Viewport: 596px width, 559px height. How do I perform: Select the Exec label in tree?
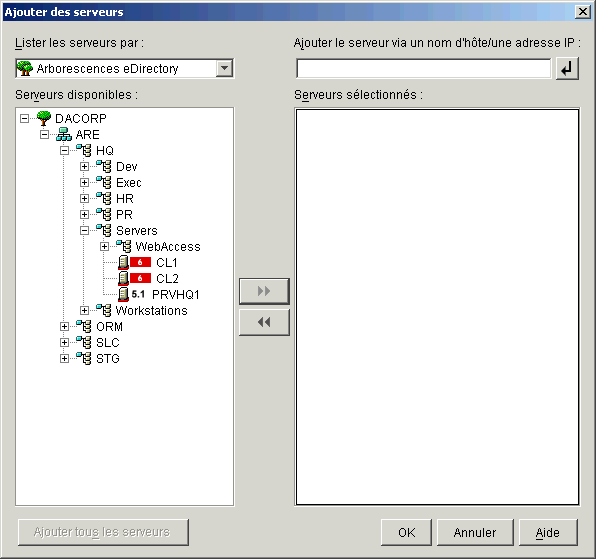click(128, 183)
